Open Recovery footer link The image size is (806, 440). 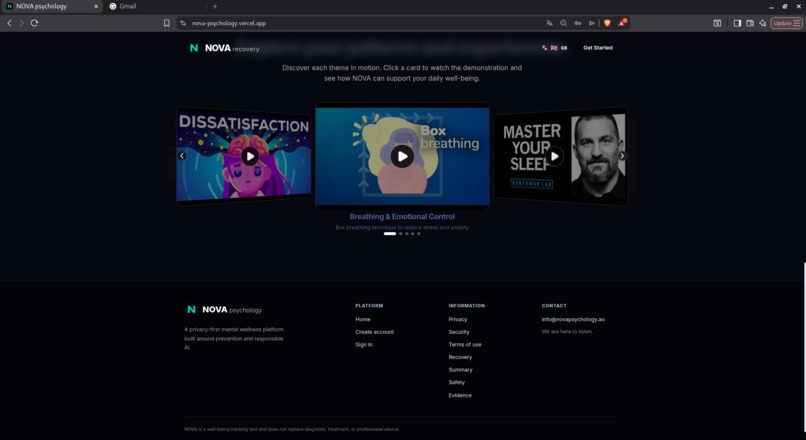click(x=460, y=357)
